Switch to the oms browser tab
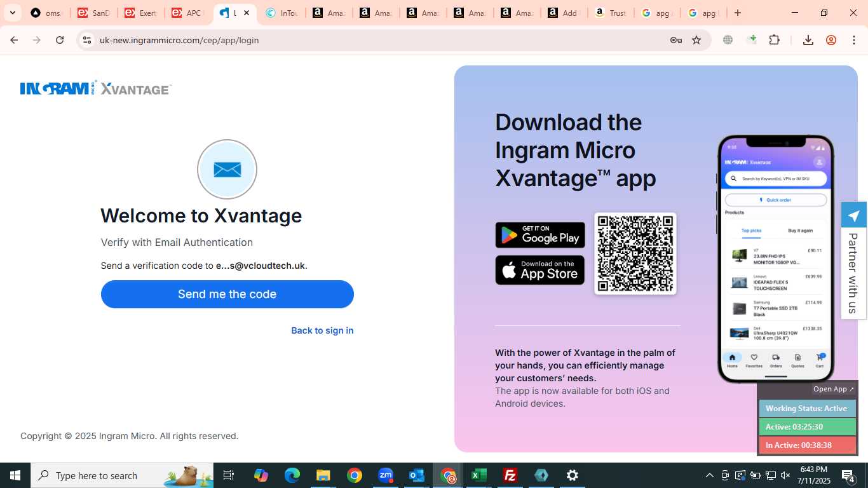Image resolution: width=868 pixels, height=488 pixels. point(46,13)
